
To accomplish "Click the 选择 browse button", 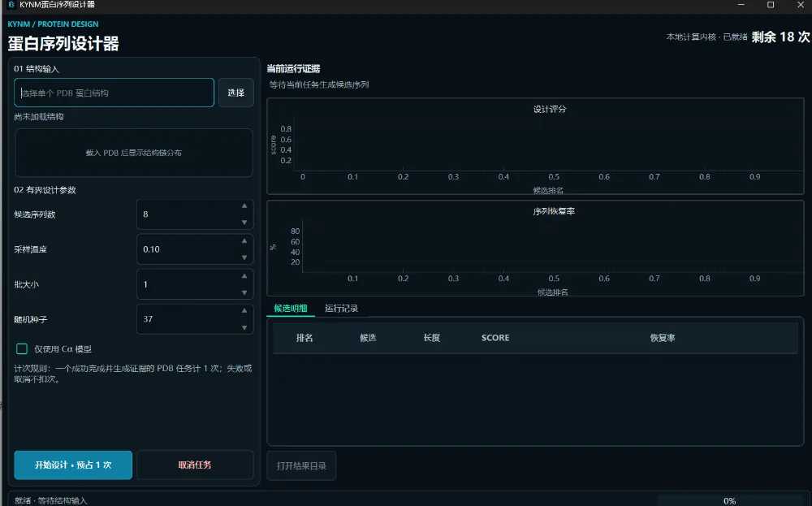I will pyautogui.click(x=236, y=93).
